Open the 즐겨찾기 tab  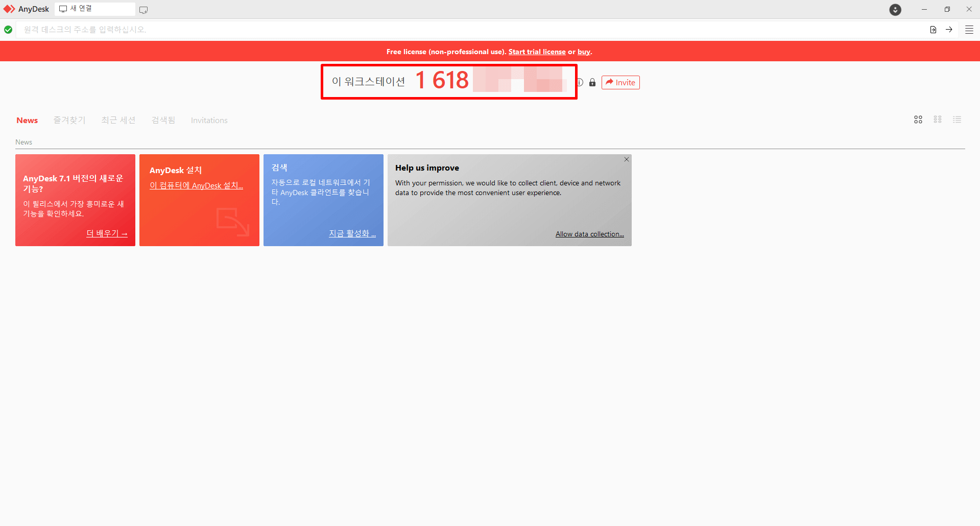pos(69,120)
